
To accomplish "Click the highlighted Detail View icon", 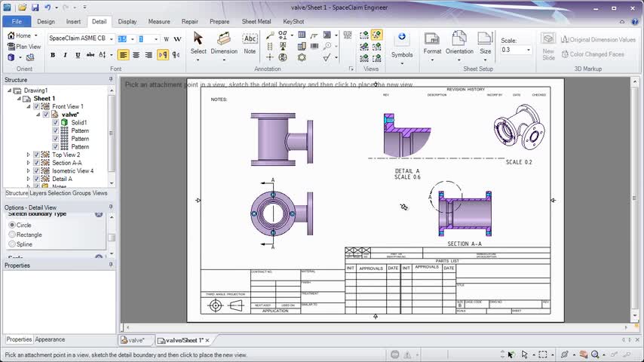I will (376, 35).
